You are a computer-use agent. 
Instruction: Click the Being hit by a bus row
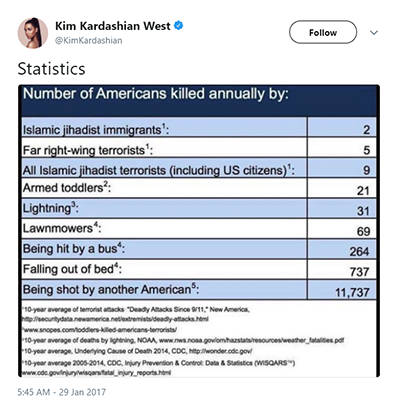[199, 249]
